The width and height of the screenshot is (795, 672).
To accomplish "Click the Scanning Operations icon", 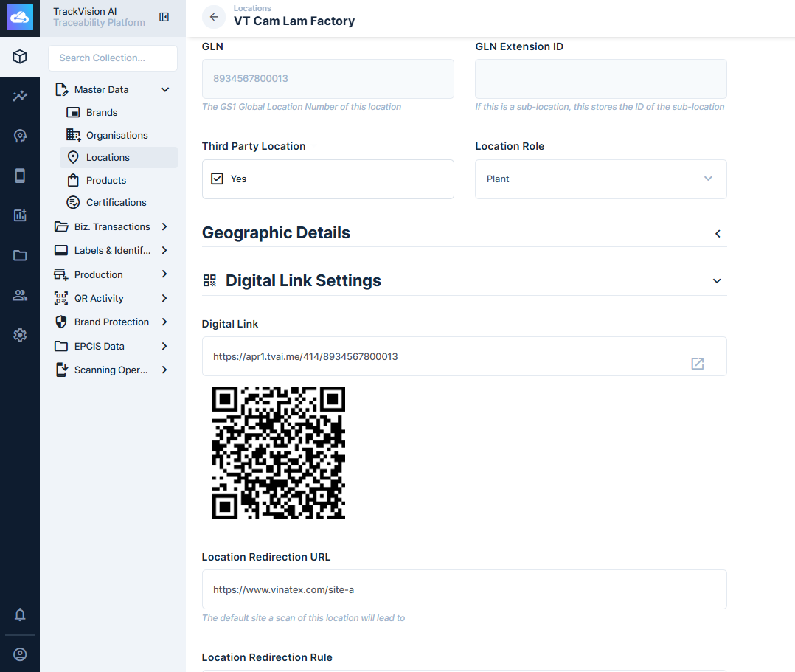I will point(61,370).
